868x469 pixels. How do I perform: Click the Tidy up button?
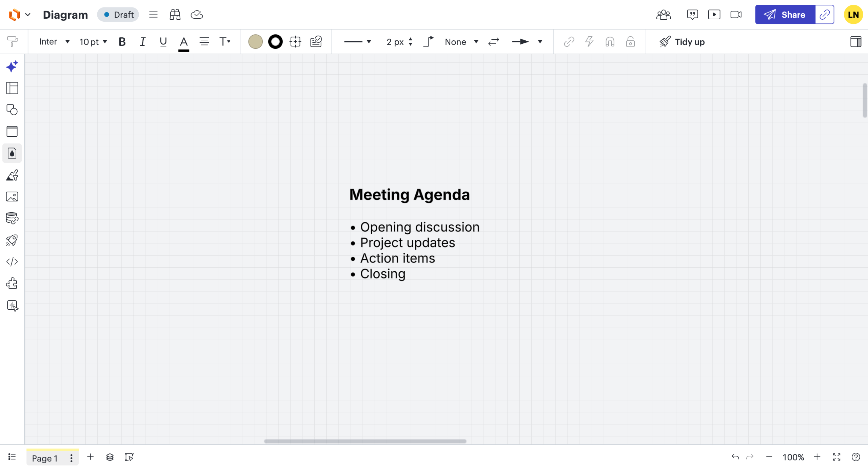(682, 42)
